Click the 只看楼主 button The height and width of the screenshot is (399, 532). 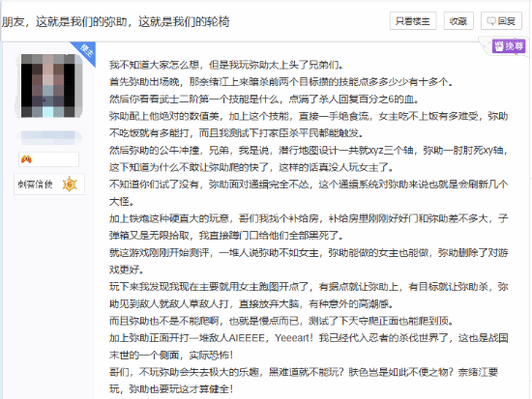click(413, 21)
